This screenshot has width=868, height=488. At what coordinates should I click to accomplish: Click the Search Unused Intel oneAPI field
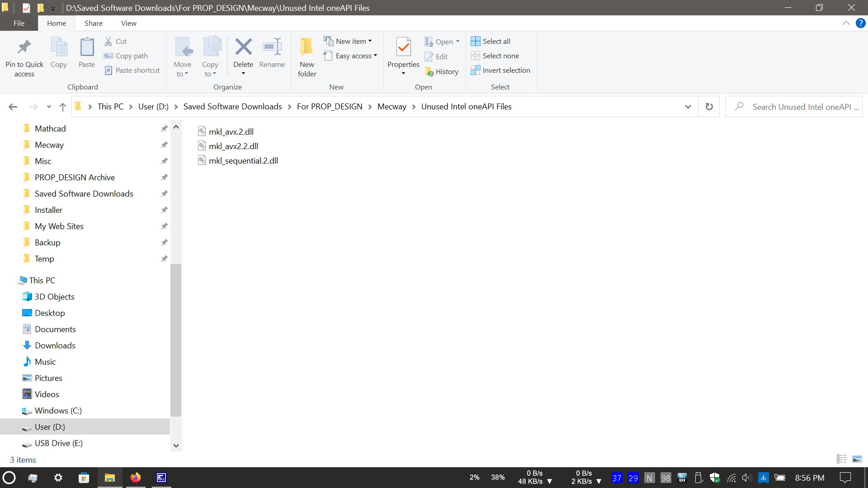pyautogui.click(x=794, y=107)
